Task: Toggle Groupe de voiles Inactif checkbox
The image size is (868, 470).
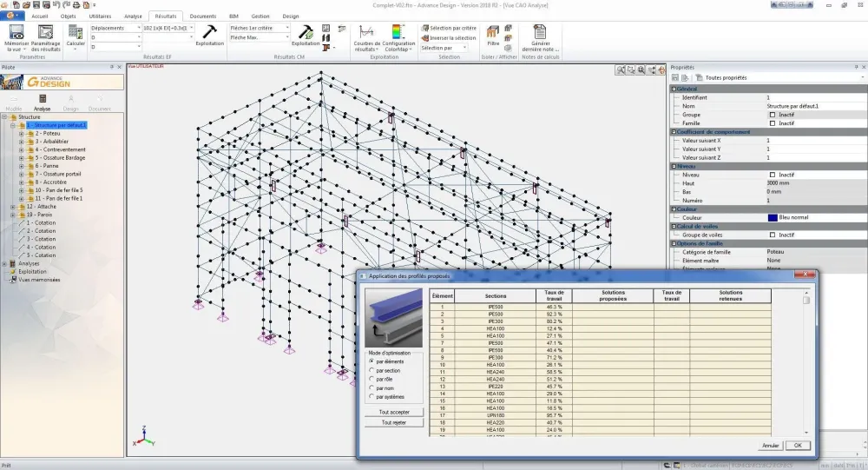Action: pos(773,235)
